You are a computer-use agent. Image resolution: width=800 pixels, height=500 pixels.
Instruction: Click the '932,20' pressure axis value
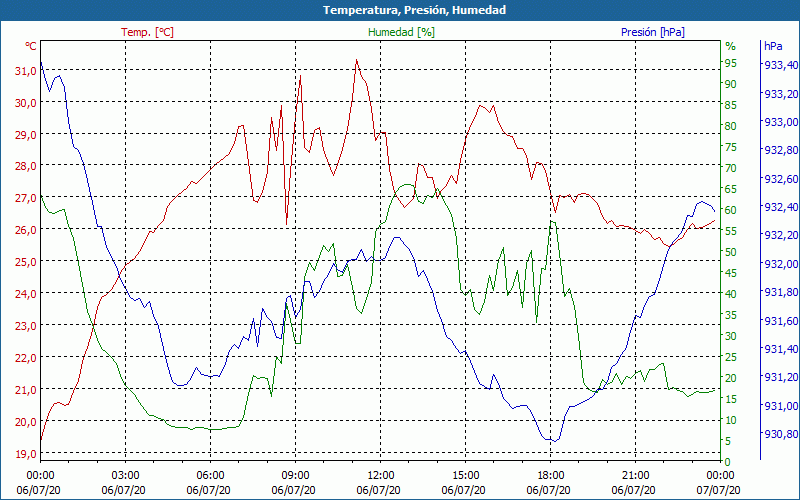pos(781,235)
